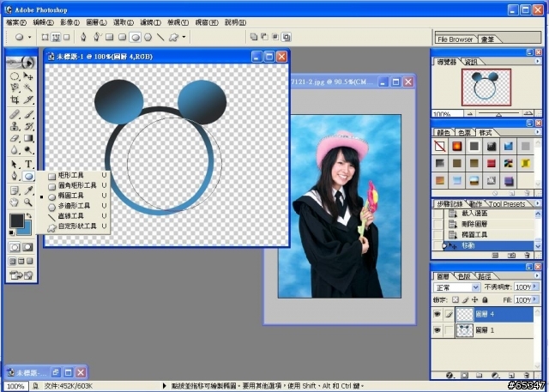Select the Path Selection arrow tool
The width and height of the screenshot is (549, 392).
tap(15, 164)
